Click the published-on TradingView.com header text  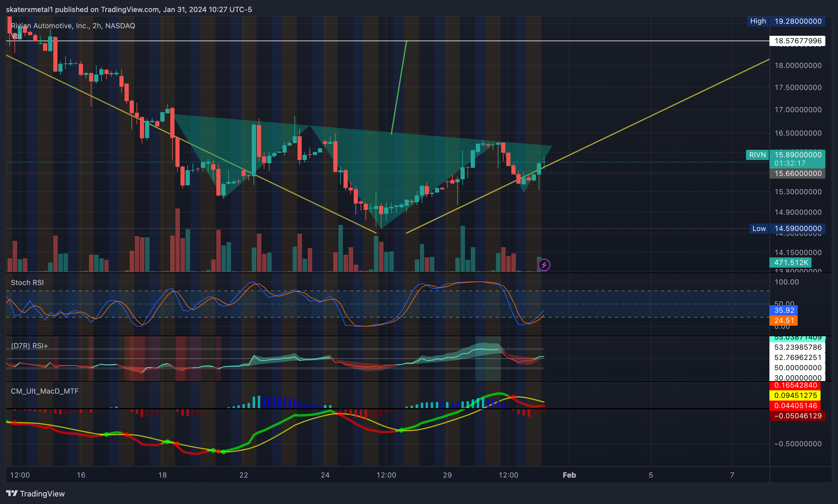[x=129, y=10]
